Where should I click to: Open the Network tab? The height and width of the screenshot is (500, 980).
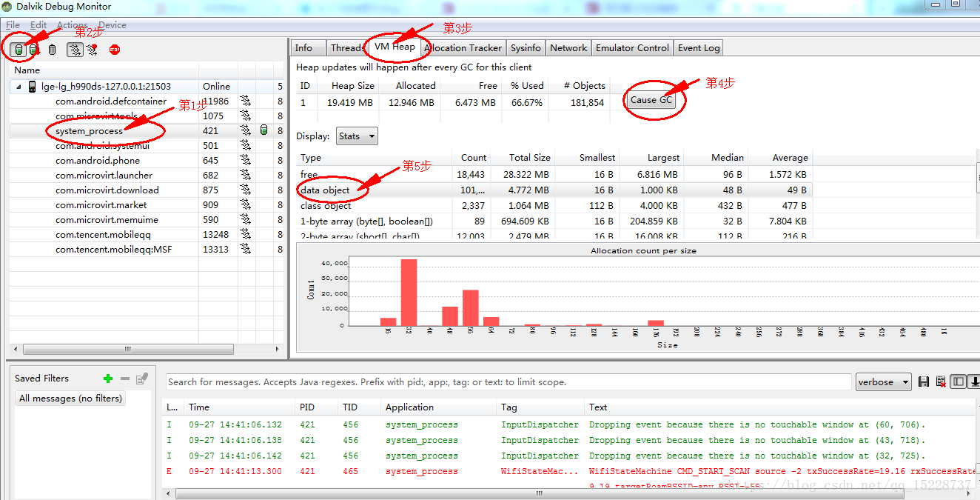click(x=568, y=48)
